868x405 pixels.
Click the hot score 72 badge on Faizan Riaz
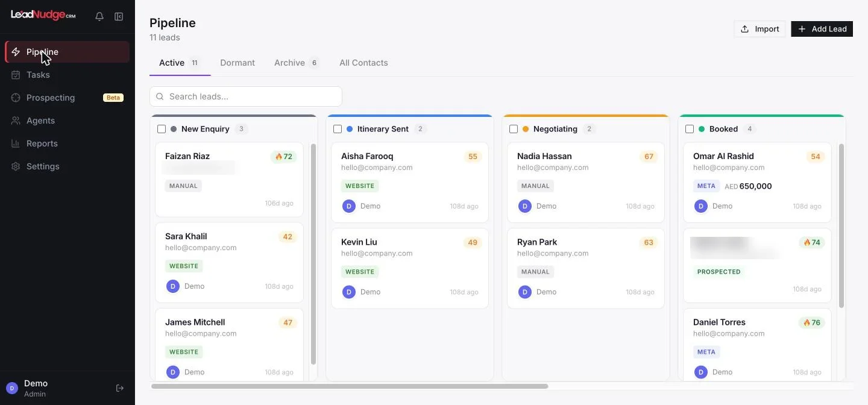pyautogui.click(x=283, y=157)
